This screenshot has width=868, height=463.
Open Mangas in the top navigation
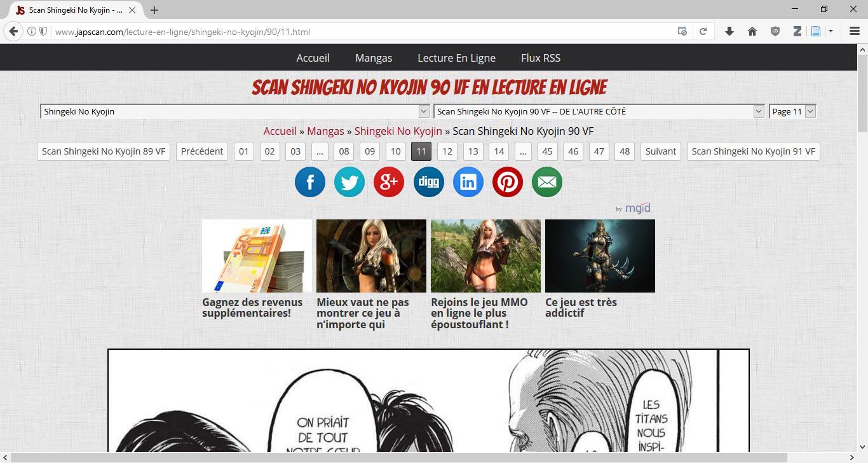[374, 58]
